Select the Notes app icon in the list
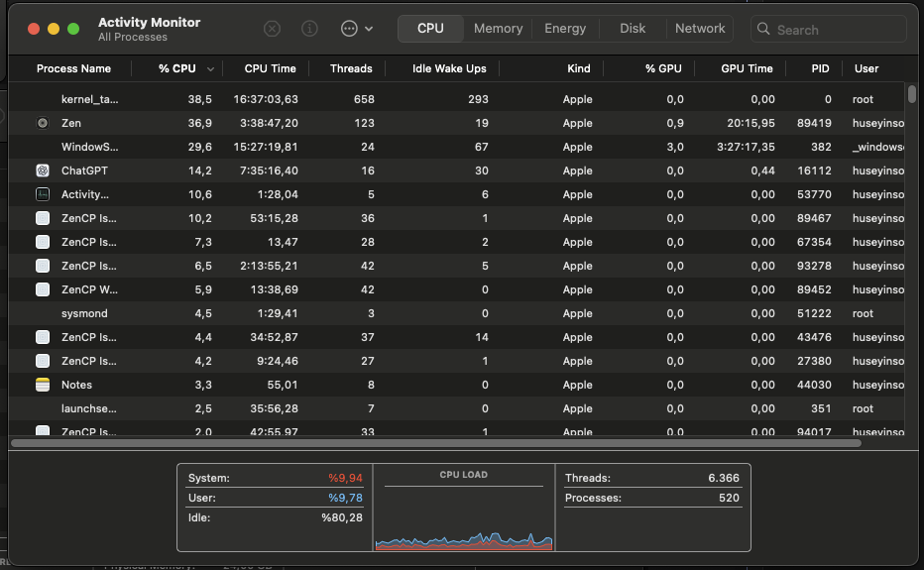The width and height of the screenshot is (924, 570). click(43, 385)
